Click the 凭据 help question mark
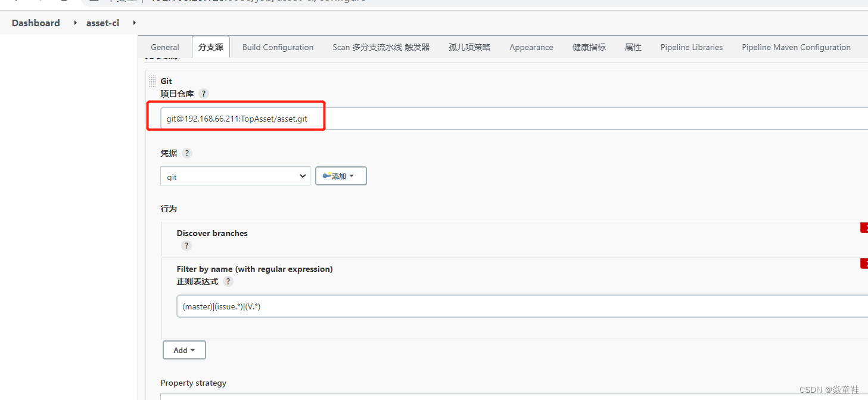The width and height of the screenshot is (868, 400). point(186,153)
